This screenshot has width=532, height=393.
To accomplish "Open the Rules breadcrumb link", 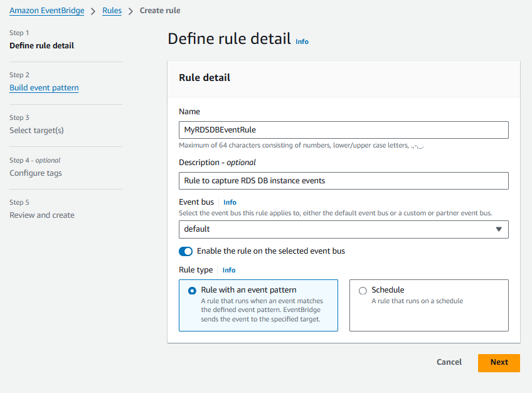I will (x=112, y=11).
